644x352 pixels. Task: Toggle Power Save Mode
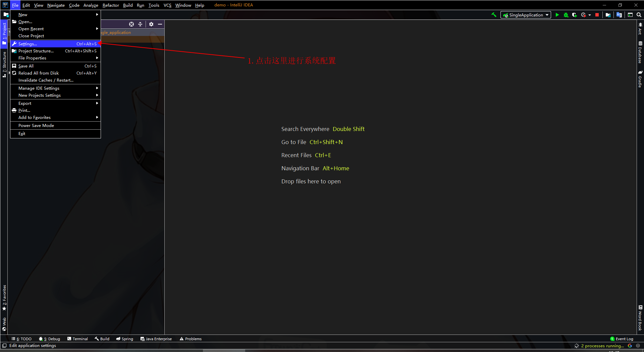coord(55,125)
